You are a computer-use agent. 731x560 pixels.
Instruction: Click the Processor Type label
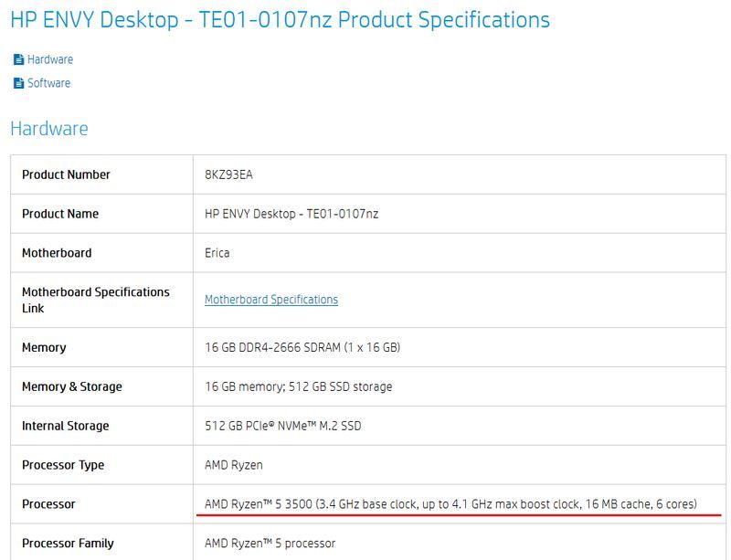(x=63, y=465)
